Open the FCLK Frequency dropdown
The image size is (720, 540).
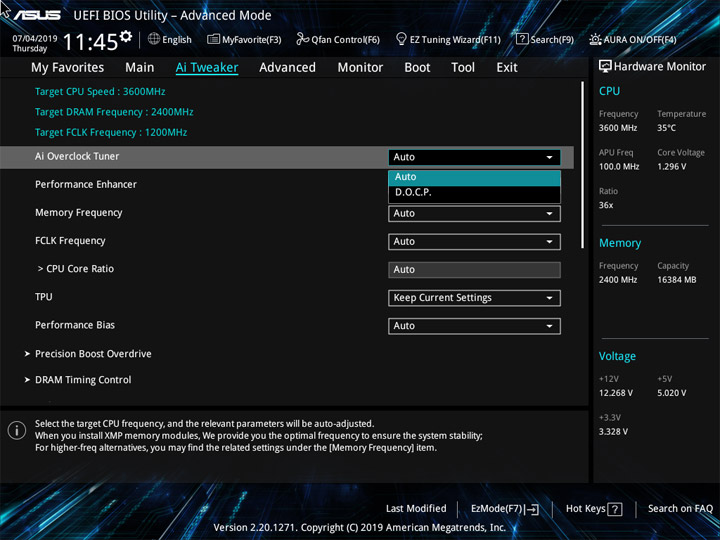click(x=474, y=242)
